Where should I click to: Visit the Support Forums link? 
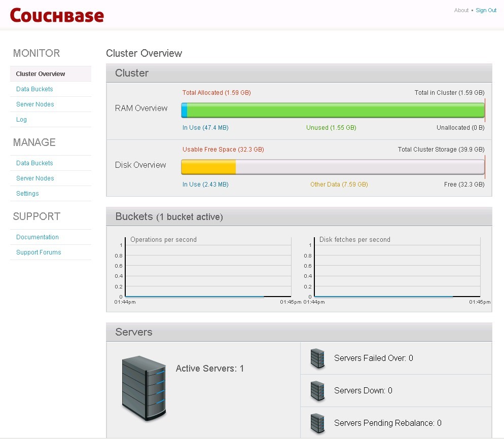pyautogui.click(x=39, y=252)
